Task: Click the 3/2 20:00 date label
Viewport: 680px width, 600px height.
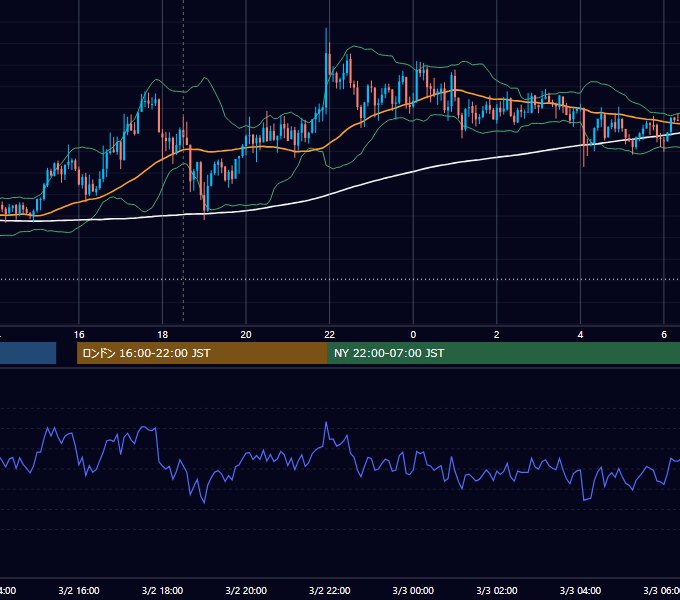Action: pyautogui.click(x=246, y=590)
